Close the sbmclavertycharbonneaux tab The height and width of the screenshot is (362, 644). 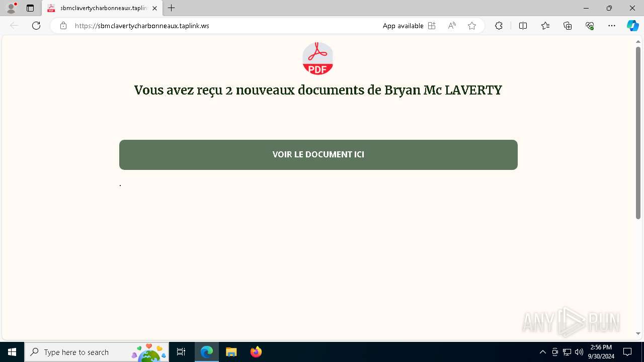pyautogui.click(x=154, y=8)
